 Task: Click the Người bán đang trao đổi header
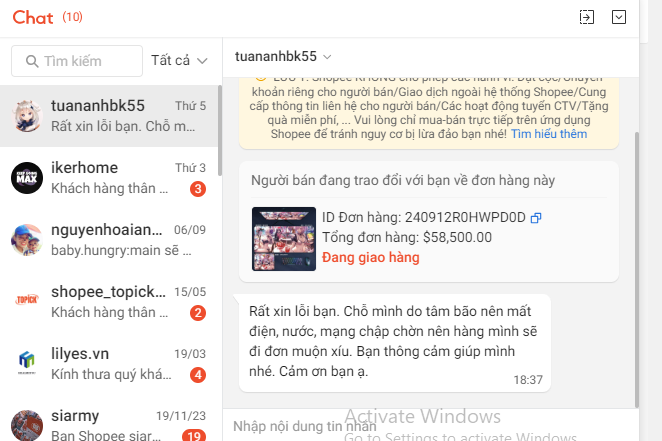(403, 181)
